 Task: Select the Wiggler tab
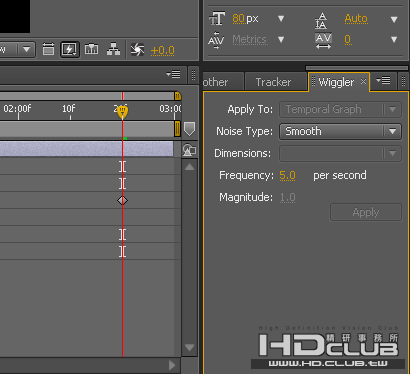[336, 82]
